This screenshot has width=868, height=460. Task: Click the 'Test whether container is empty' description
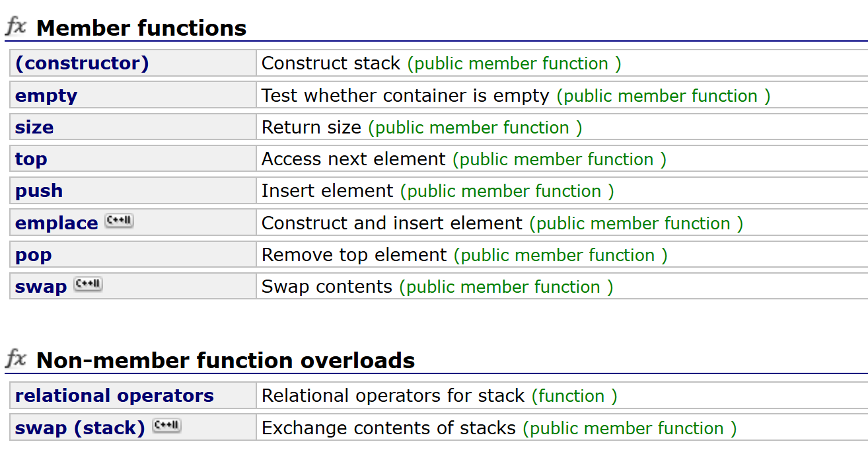[x=406, y=96]
